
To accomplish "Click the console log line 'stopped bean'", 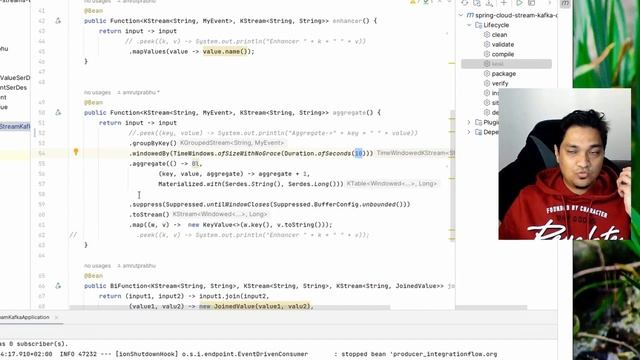I will pos(249,354).
